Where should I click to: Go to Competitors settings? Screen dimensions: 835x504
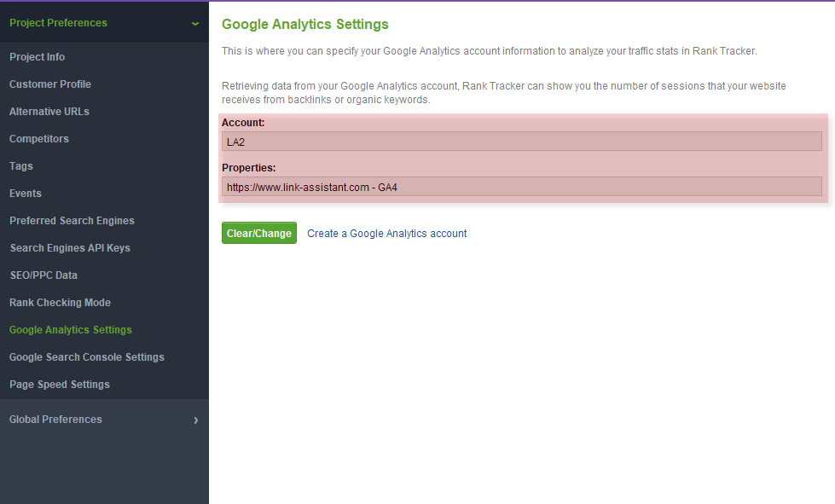[39, 138]
